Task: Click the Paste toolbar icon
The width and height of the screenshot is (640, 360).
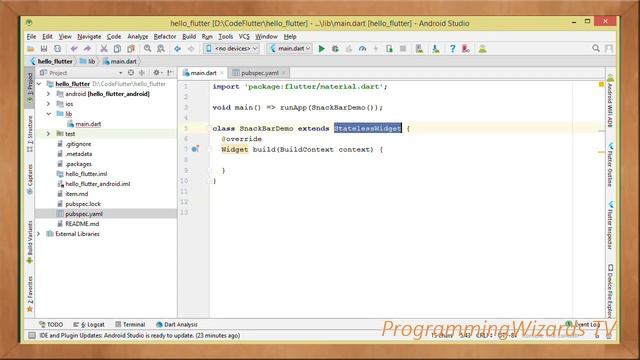Action: point(131,49)
